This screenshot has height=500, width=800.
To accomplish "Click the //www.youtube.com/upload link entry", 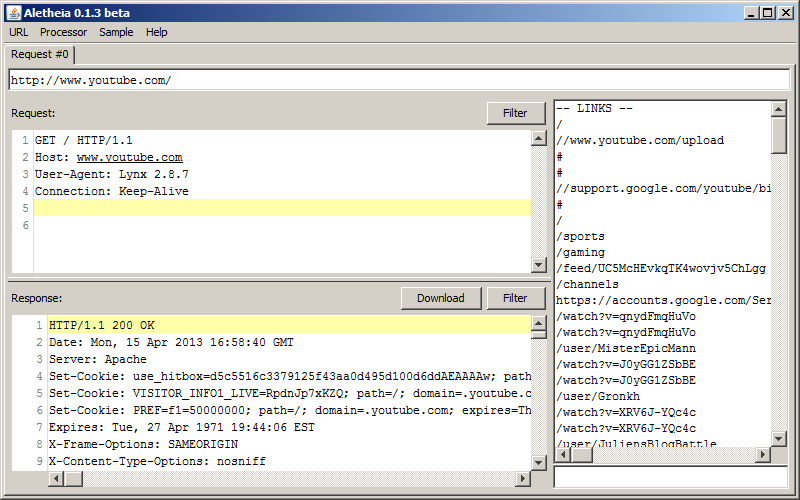I will coord(640,140).
